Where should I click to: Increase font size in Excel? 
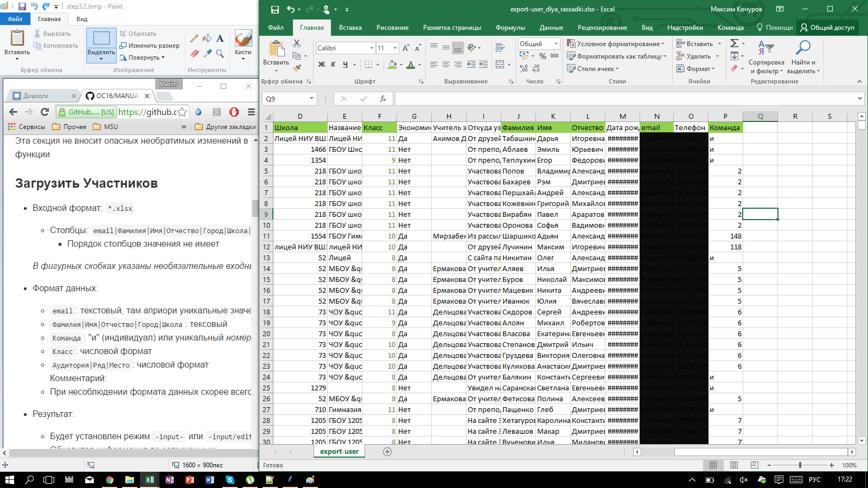405,48
